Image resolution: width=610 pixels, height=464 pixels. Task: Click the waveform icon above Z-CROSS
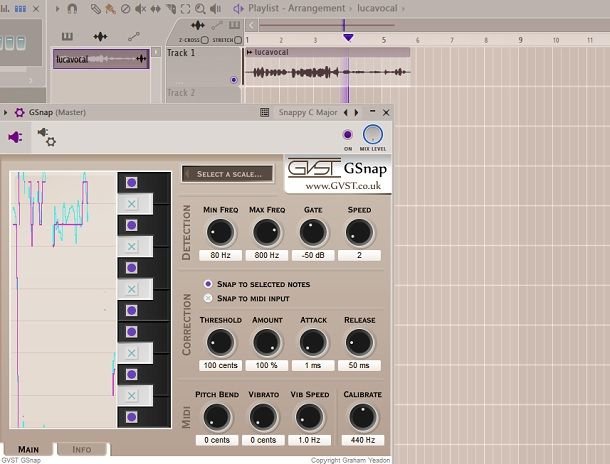(198, 26)
